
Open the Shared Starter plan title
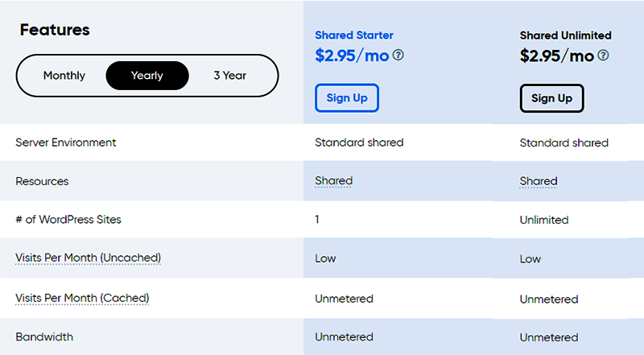pos(354,35)
